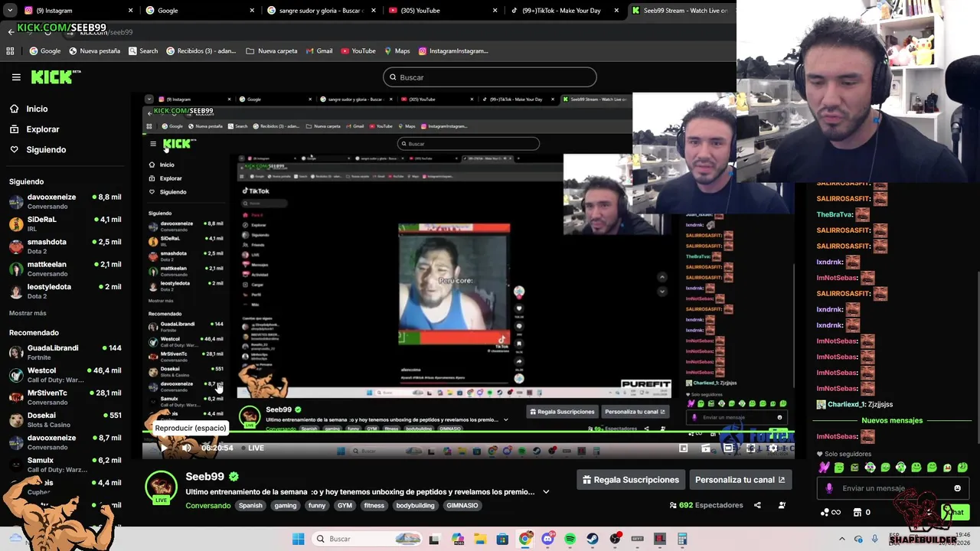Open smashdota channel in following list
The image size is (980, 551).
(x=65, y=246)
